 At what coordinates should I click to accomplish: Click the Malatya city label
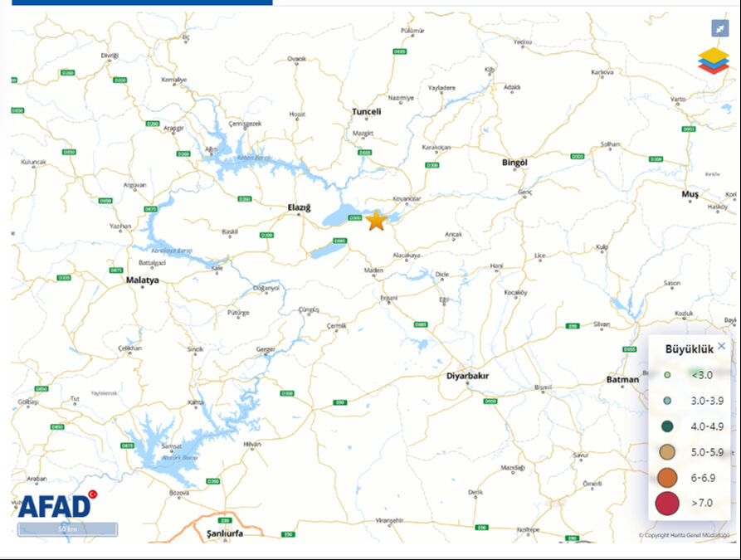142,280
